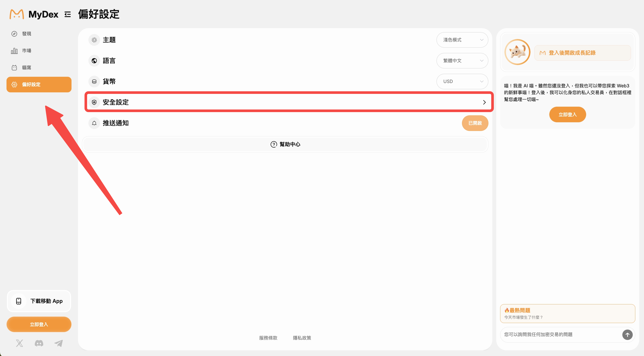Image resolution: width=644 pixels, height=356 pixels.
Task: Open 幫助中心 help center
Action: 285,144
